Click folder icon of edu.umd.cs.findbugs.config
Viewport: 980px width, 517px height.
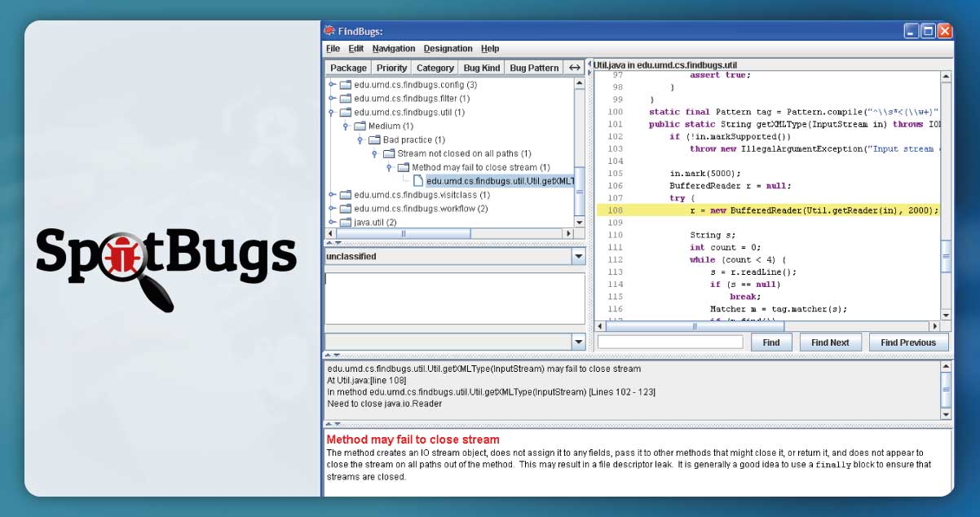pos(346,85)
